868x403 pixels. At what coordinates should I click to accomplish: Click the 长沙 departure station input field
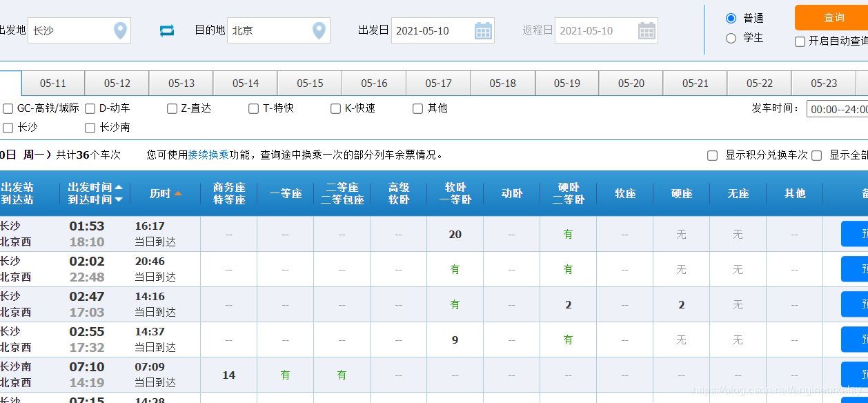(x=79, y=30)
